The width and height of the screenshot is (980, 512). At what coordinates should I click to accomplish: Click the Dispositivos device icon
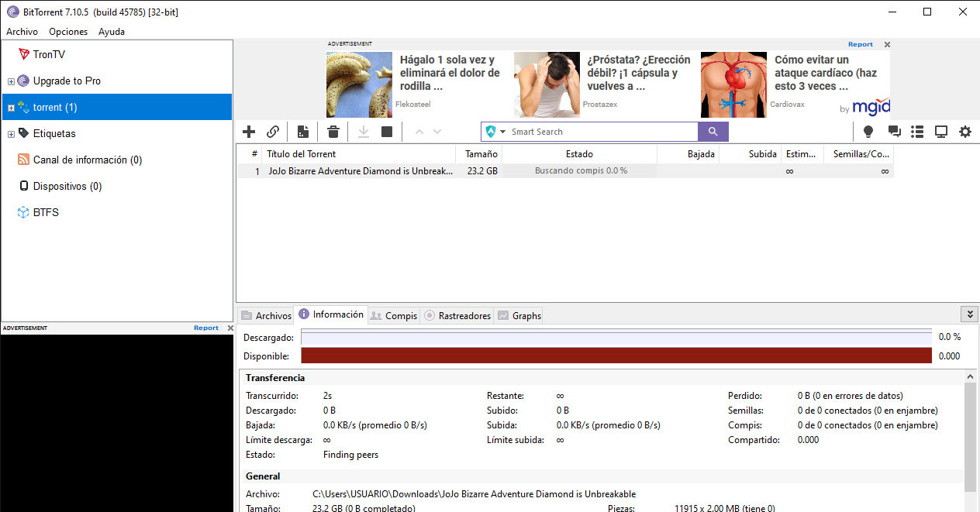pyautogui.click(x=23, y=186)
